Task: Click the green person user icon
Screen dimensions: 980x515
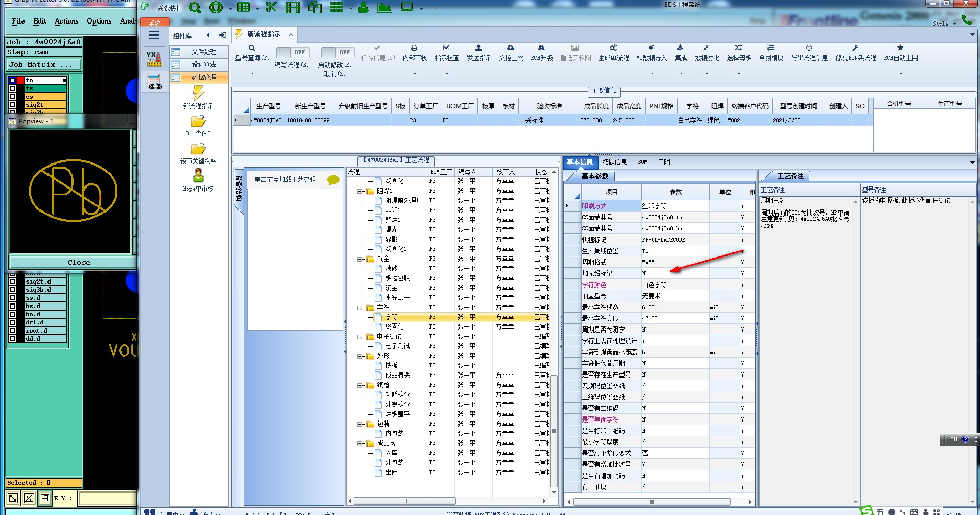Action: click(x=363, y=7)
